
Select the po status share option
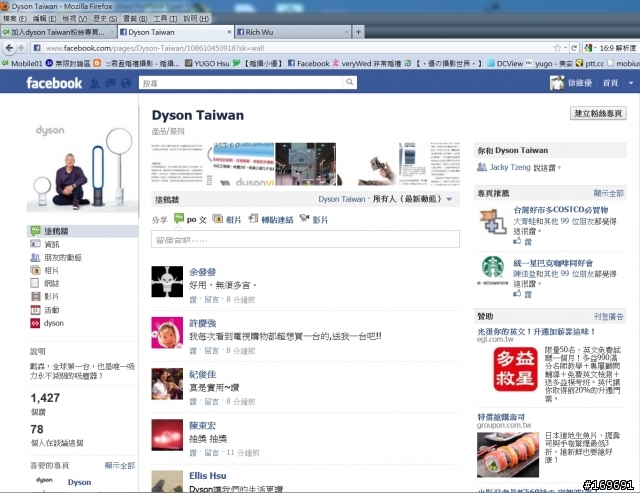coord(190,219)
